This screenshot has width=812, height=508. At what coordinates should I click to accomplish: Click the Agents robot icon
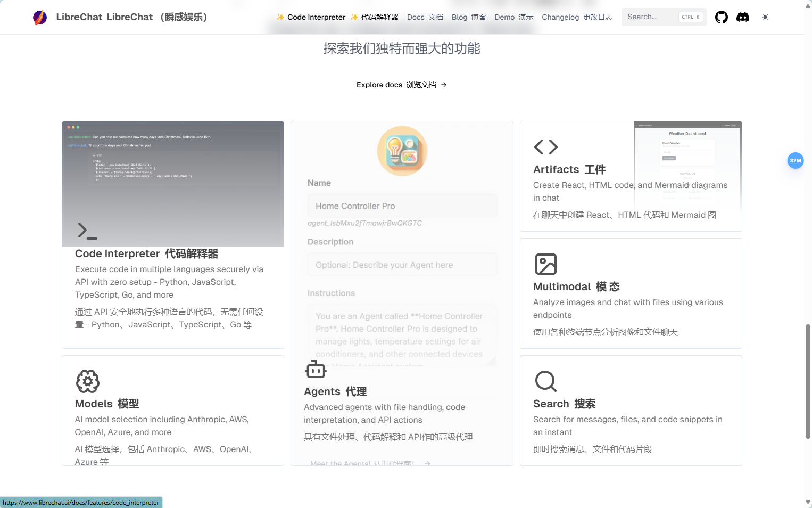(x=316, y=369)
